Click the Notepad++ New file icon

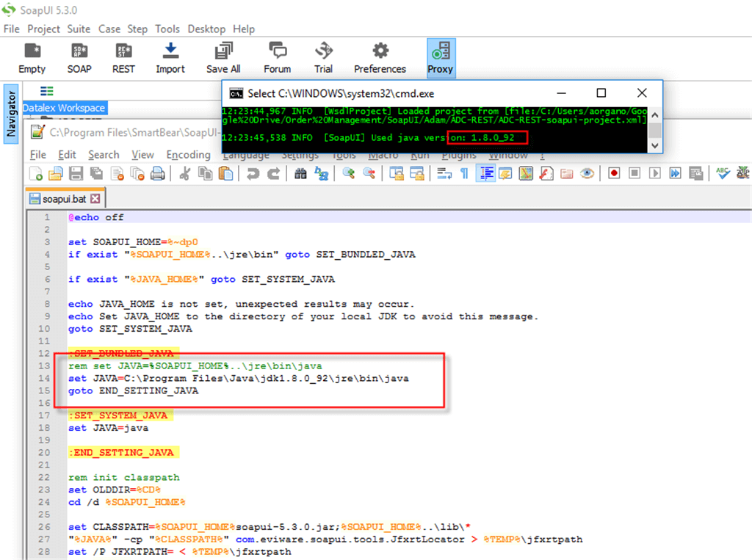click(36, 173)
